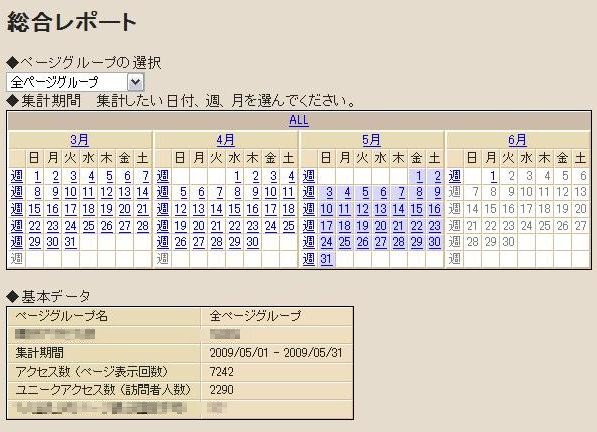The height and width of the screenshot is (432, 597).
Task: Open the 6月 month heading link
Action: point(517,140)
